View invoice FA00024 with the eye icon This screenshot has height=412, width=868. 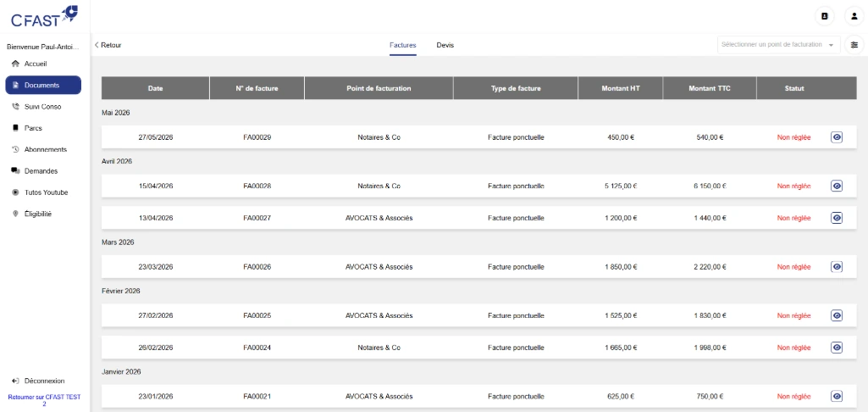coord(837,347)
